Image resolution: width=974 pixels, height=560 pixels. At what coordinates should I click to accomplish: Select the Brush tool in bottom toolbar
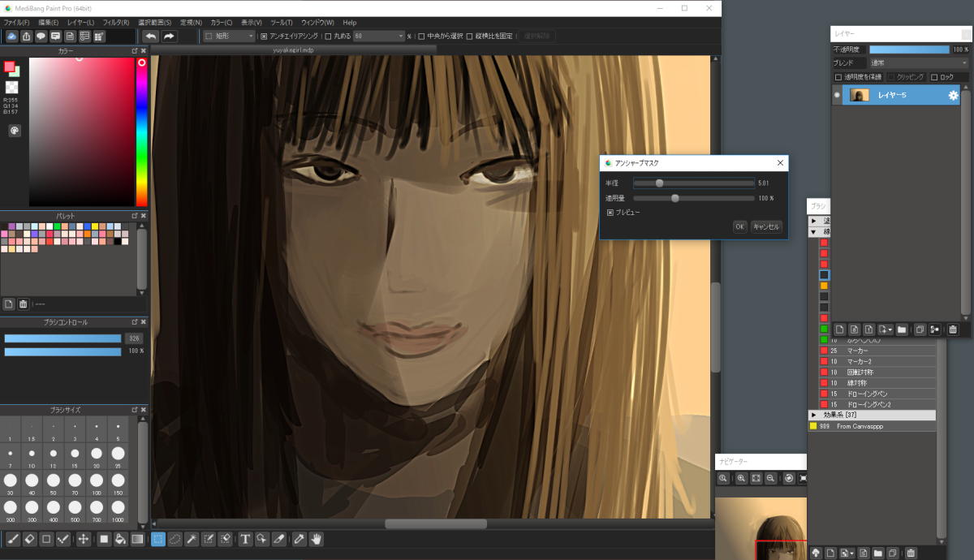tap(12, 539)
